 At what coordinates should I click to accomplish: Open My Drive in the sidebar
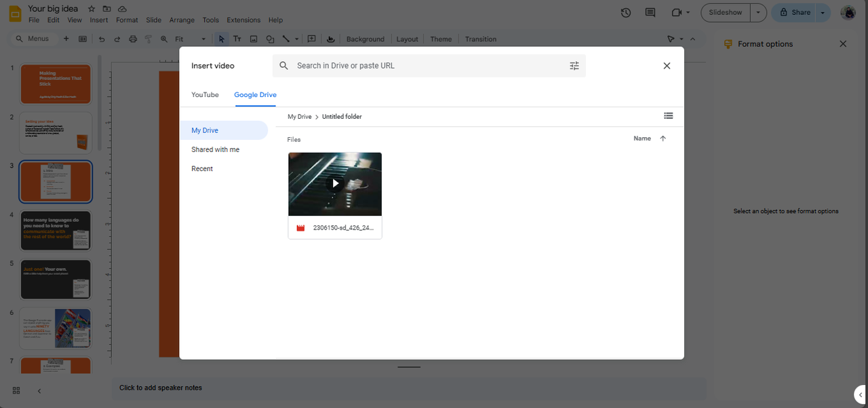pos(224,130)
